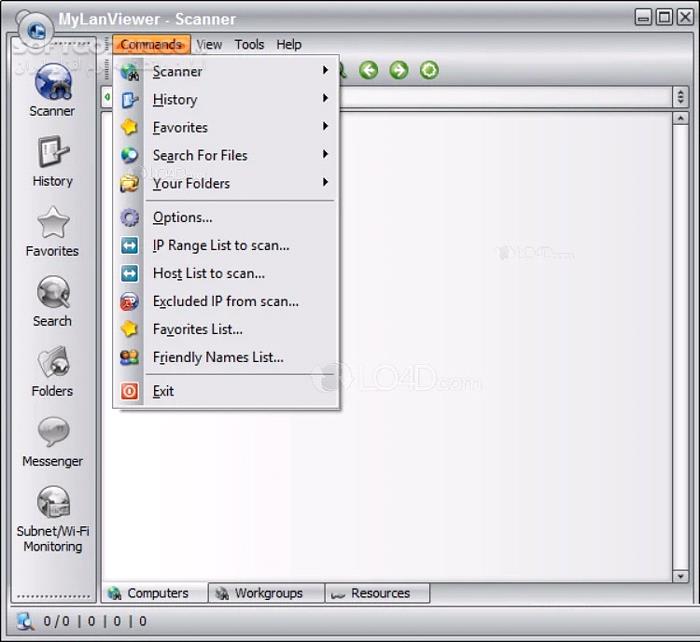Expand the Scanner submenu arrow
The height and width of the screenshot is (642, 700).
[325, 70]
